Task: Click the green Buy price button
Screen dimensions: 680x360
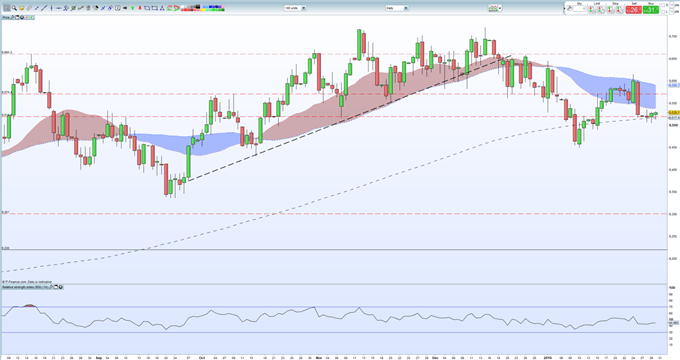Action: click(x=651, y=10)
